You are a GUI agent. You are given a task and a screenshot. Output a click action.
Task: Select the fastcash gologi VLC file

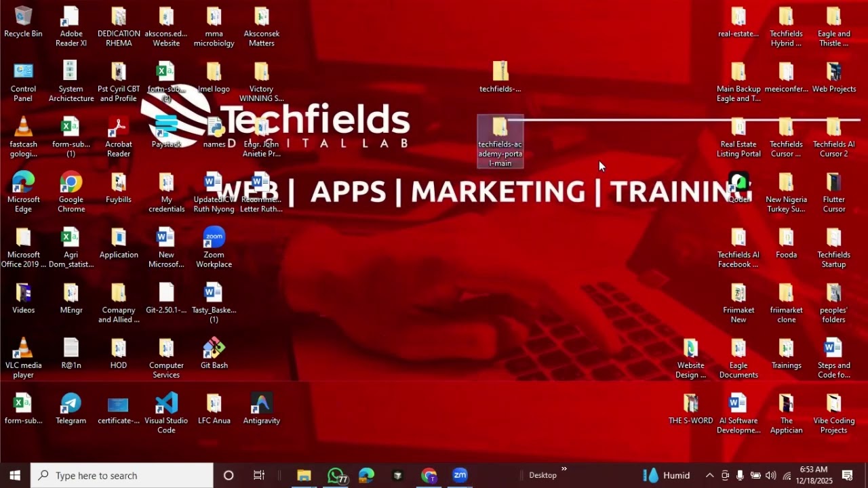(x=23, y=137)
